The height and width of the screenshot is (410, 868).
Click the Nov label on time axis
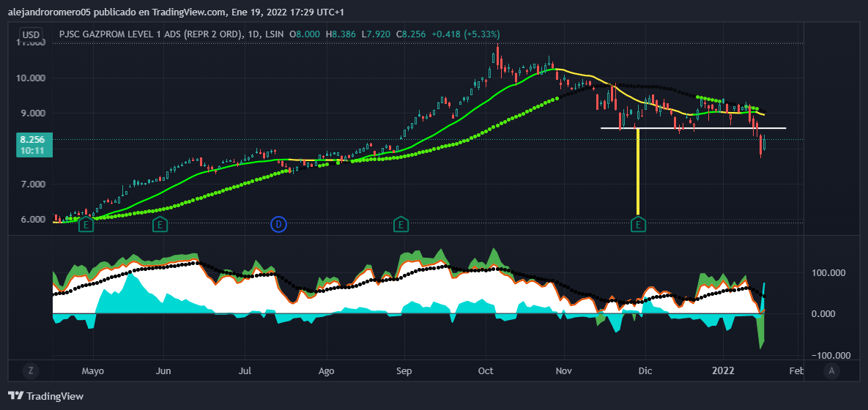click(x=564, y=370)
